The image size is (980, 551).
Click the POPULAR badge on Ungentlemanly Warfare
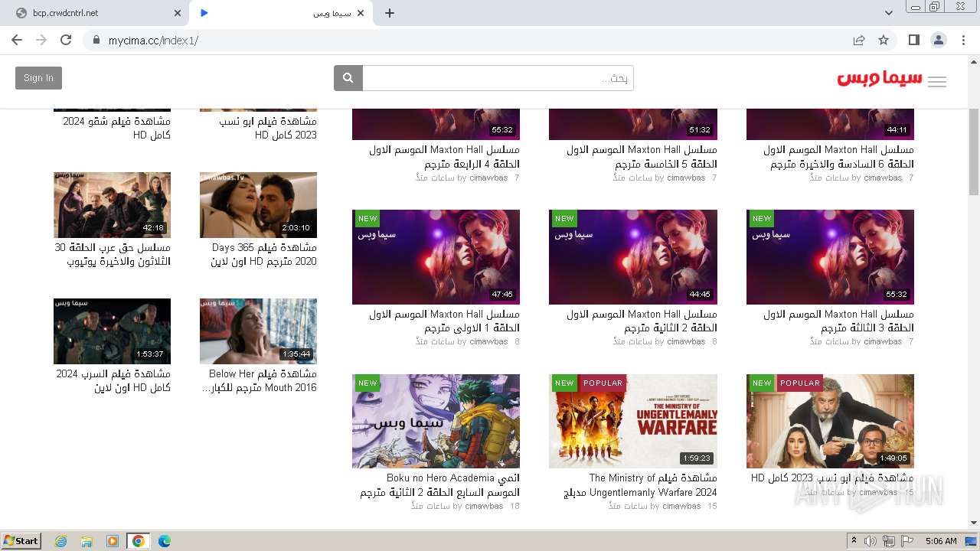point(603,383)
